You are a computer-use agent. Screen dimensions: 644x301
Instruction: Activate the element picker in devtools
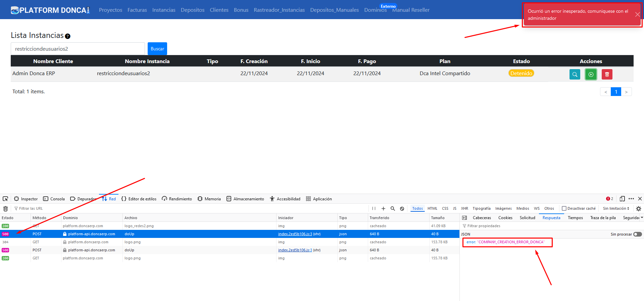click(x=5, y=199)
